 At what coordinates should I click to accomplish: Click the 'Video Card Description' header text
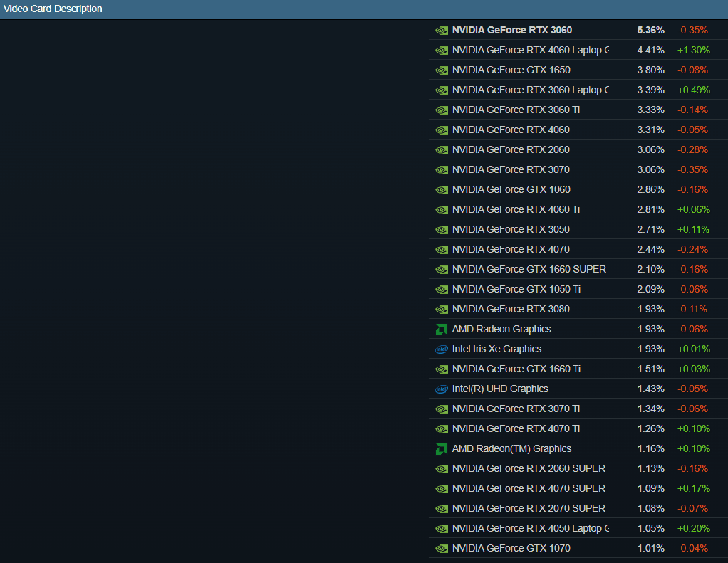(53, 9)
